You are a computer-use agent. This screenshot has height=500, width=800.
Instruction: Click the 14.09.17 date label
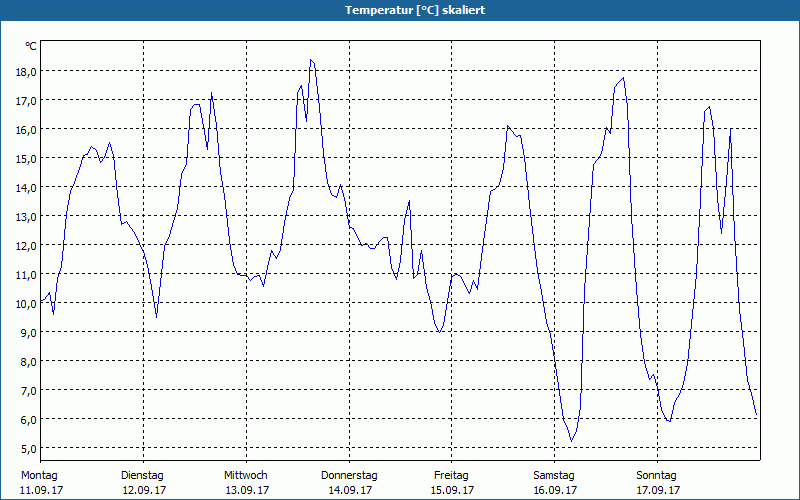pos(351,490)
